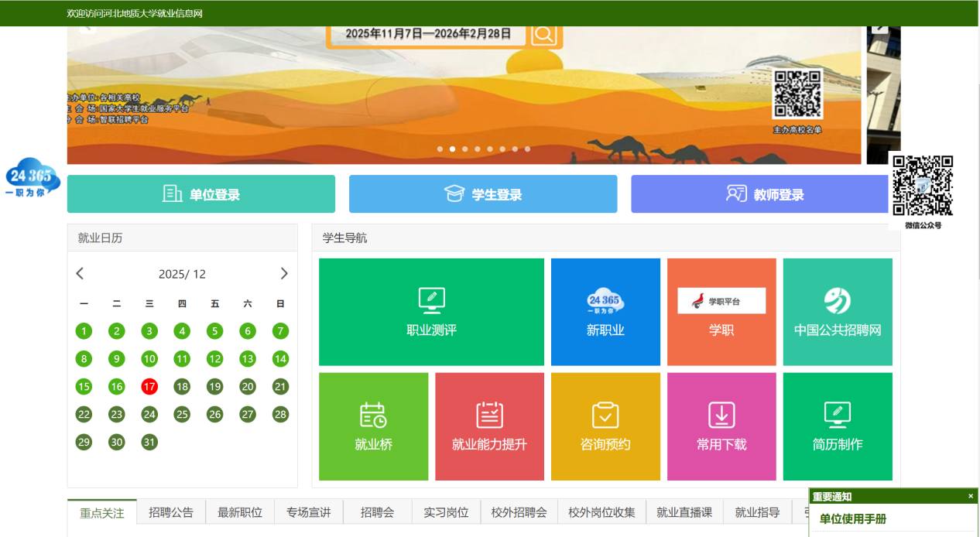
Task: Open the 职业测评 tile
Action: (431, 312)
